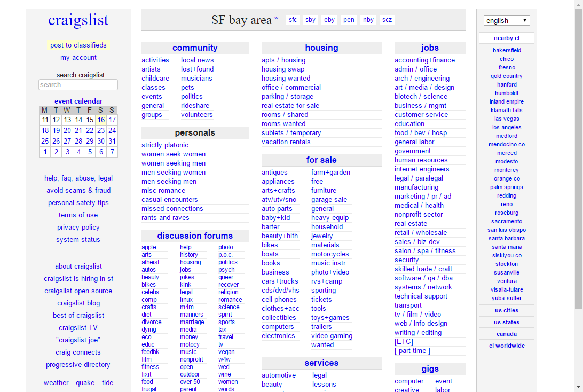Open computer gigs category
The width and height of the screenshot is (583, 392).
[409, 381]
